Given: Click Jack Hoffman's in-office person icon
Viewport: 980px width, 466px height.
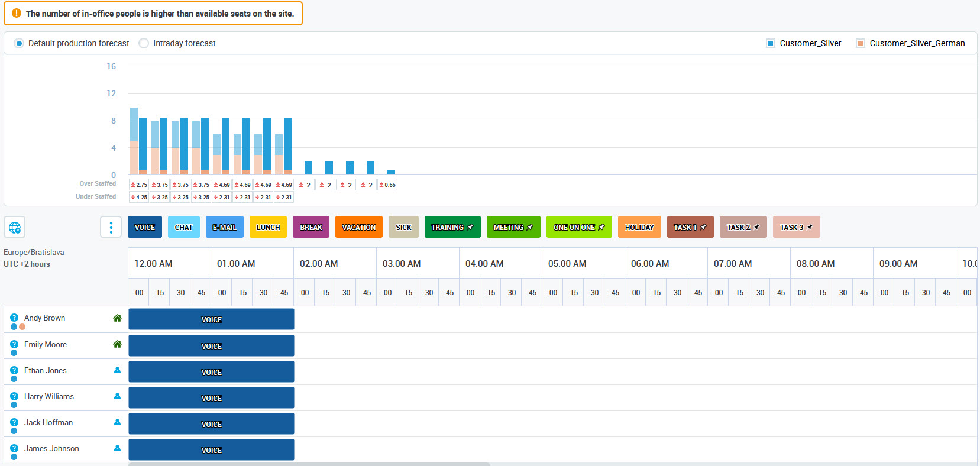Looking at the screenshot, I should (117, 422).
